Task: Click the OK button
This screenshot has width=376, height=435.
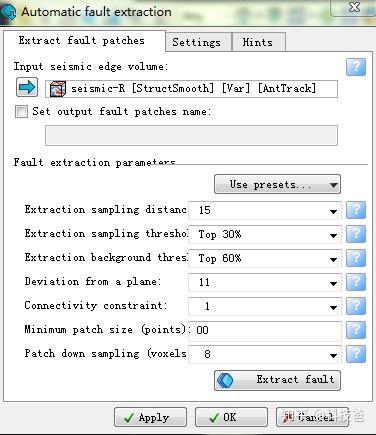Action: click(x=231, y=417)
